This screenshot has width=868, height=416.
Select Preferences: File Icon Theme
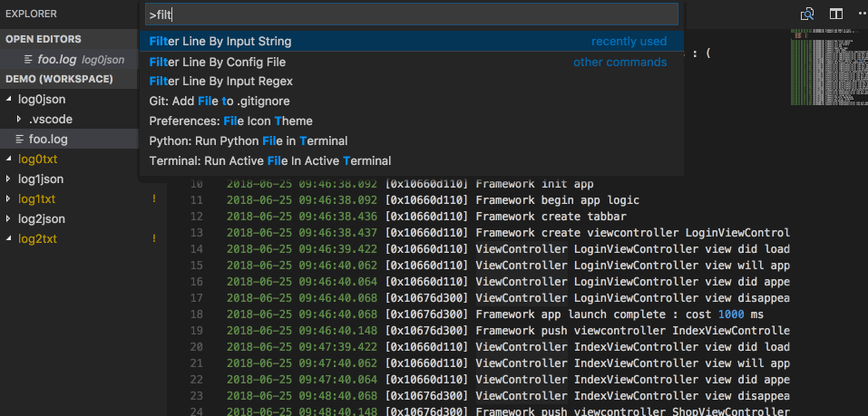(x=411, y=121)
